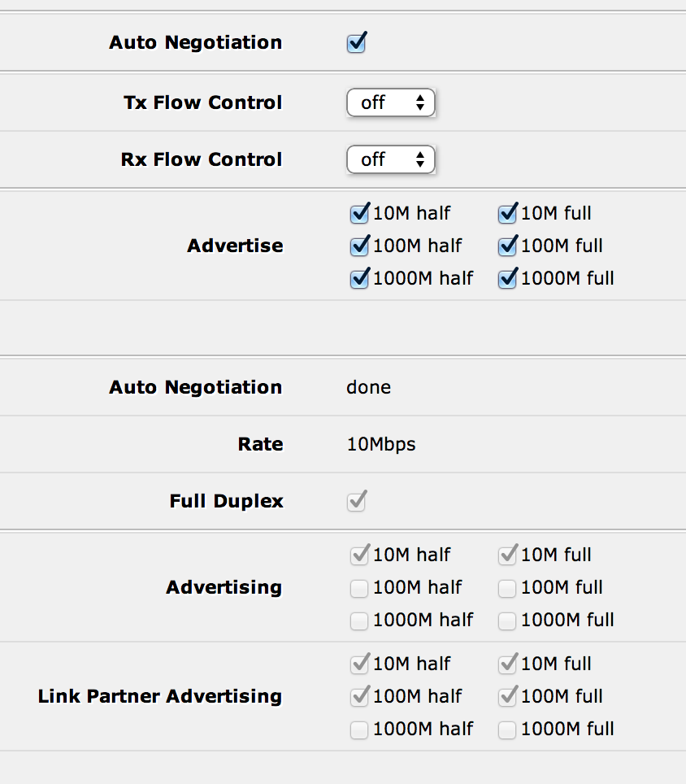
Task: Click 10M full in the Advertising status section
Action: click(507, 555)
